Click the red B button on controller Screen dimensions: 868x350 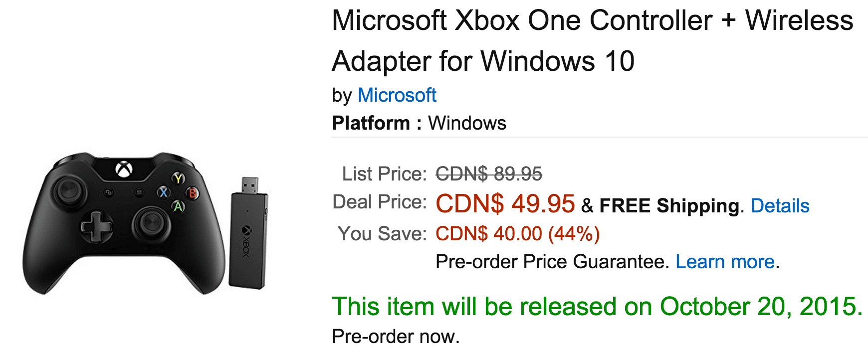[192, 193]
